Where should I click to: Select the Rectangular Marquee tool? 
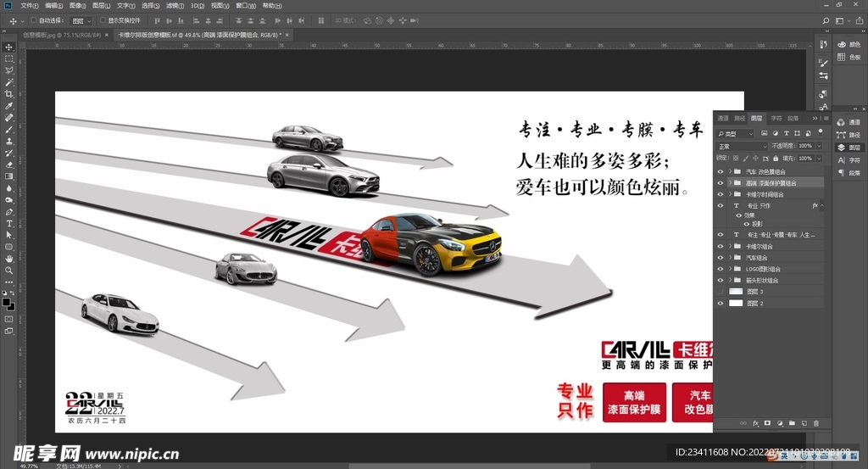8,59
